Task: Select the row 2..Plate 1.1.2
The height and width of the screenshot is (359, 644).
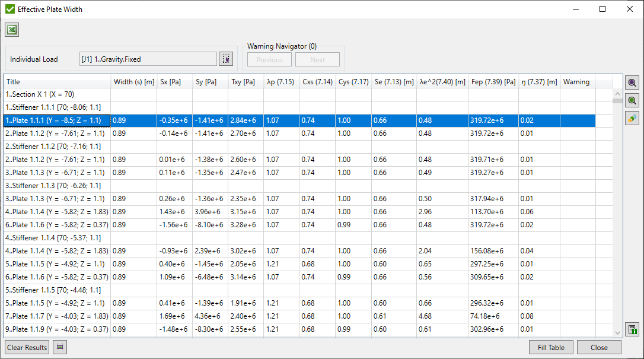Action: (x=56, y=134)
